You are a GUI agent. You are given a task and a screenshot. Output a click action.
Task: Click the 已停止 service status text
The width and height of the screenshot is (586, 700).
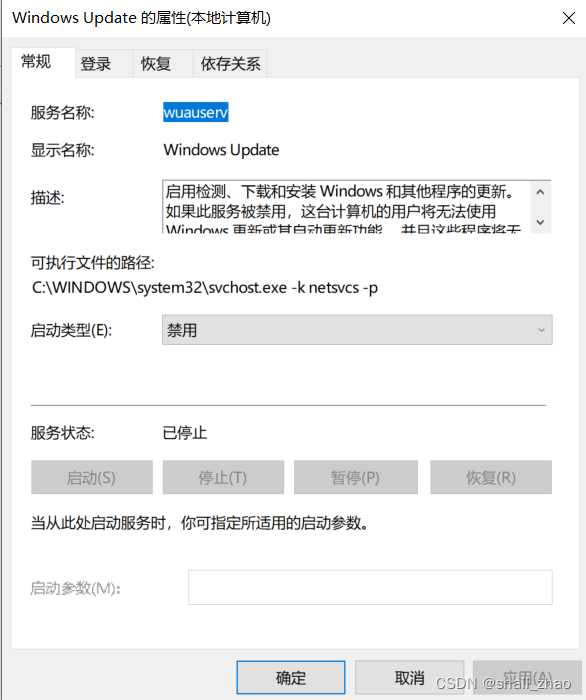(x=185, y=433)
